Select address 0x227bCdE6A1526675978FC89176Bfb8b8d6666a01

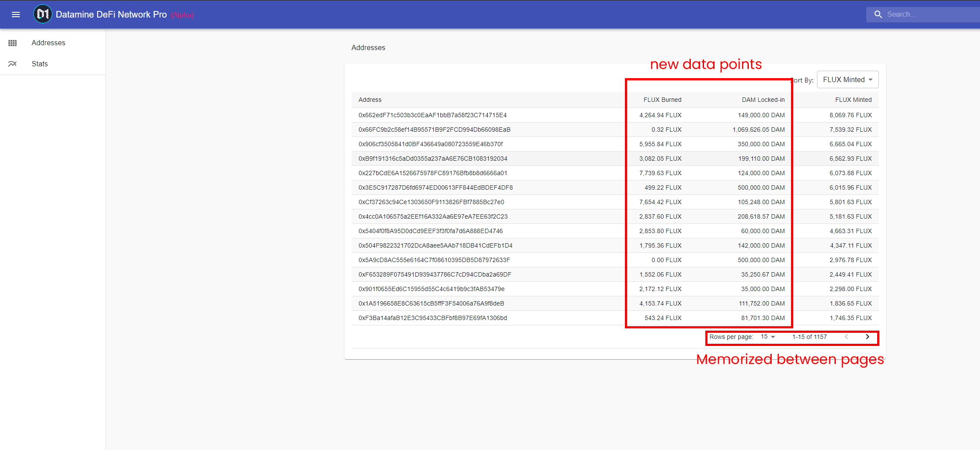433,173
